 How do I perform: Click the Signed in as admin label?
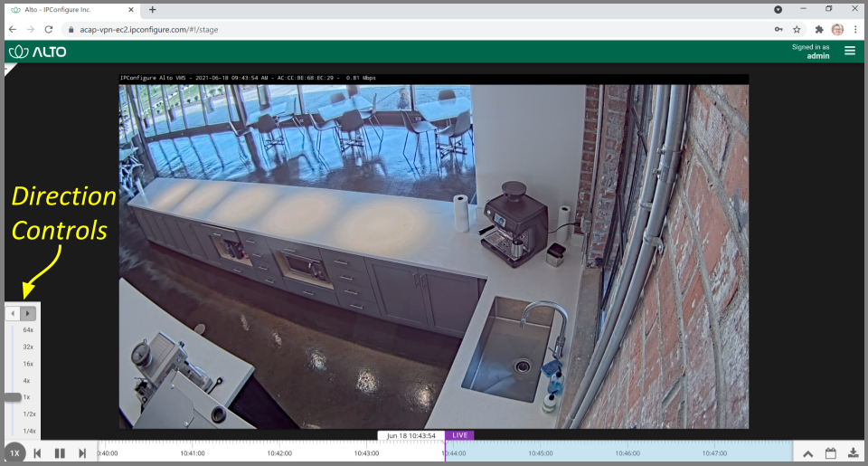[810, 52]
